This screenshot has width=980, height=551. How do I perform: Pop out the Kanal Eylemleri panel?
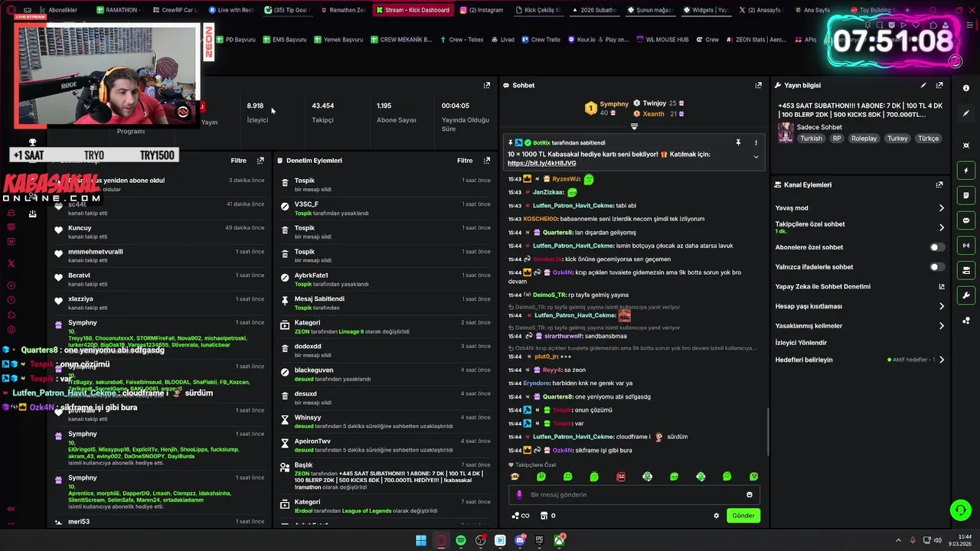pyautogui.click(x=939, y=184)
